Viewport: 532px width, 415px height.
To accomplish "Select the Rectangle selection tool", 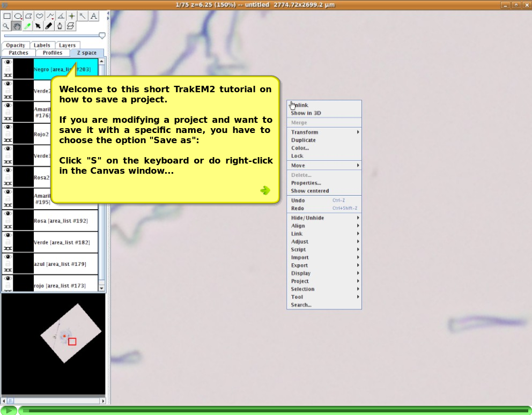I will click(7, 16).
